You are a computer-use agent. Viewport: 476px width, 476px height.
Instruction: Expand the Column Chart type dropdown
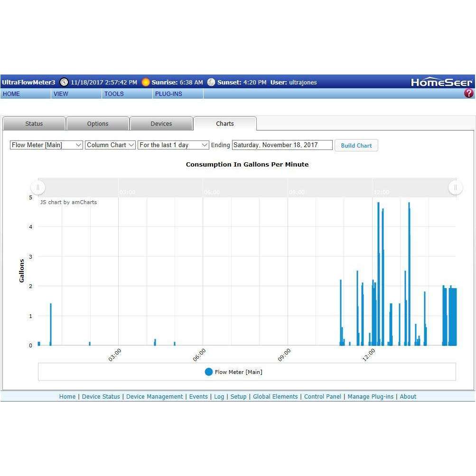[111, 145]
